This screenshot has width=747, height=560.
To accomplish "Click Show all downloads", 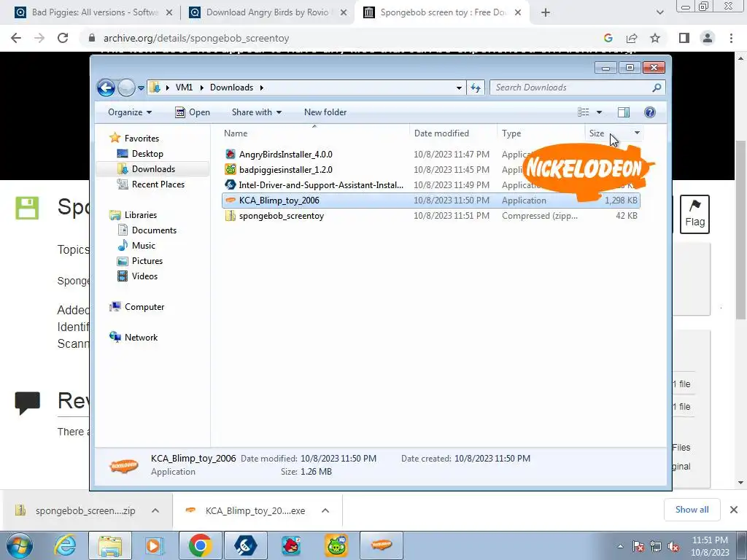I will click(692, 510).
